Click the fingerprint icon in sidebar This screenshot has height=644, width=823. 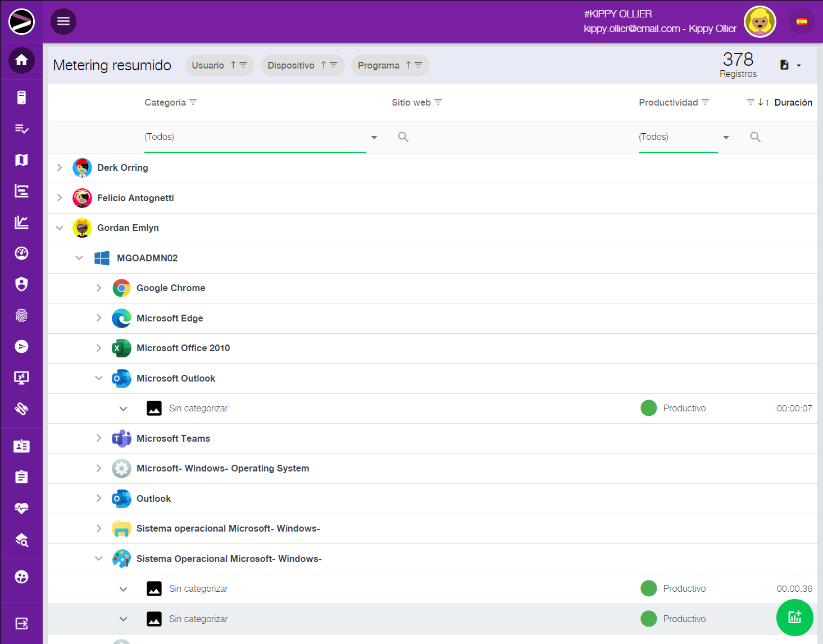pos(21,316)
